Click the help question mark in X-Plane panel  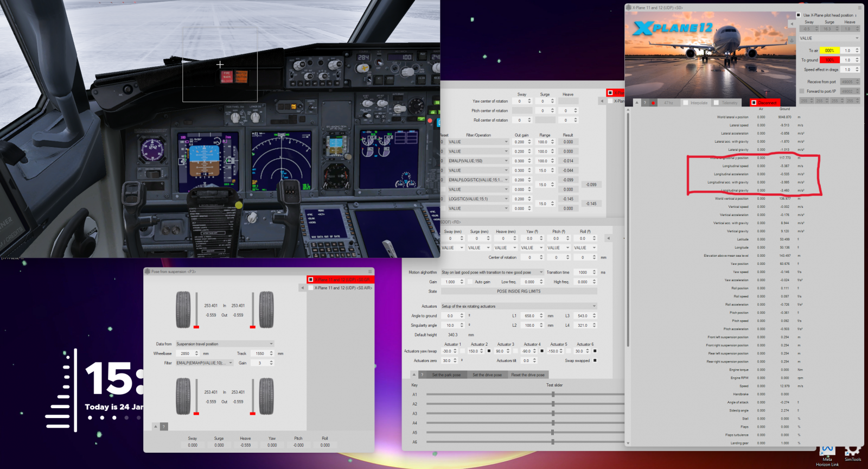tap(645, 103)
